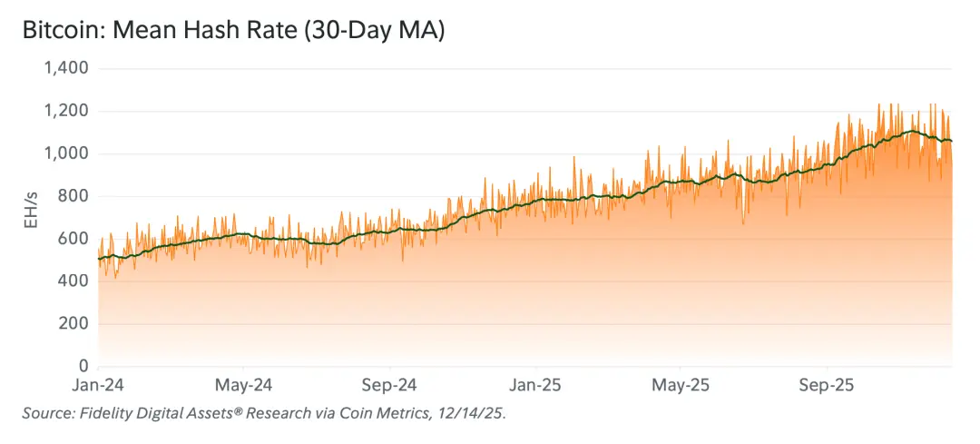Click the 600 y-axis label

pos(73,239)
